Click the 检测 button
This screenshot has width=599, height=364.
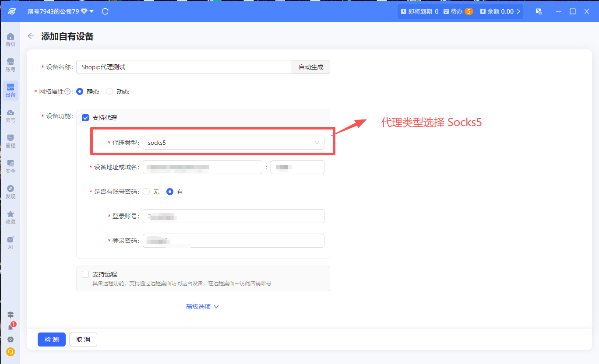pos(52,339)
